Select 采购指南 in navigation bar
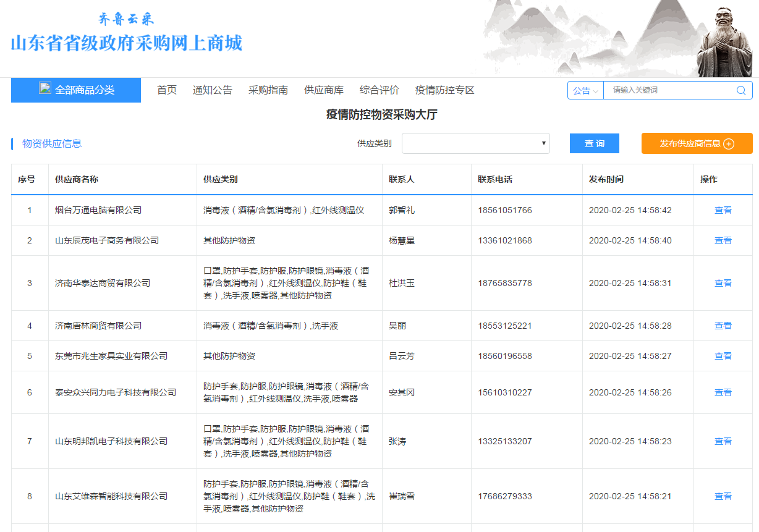Viewport: 759px width, 532px height. pyautogui.click(x=268, y=90)
